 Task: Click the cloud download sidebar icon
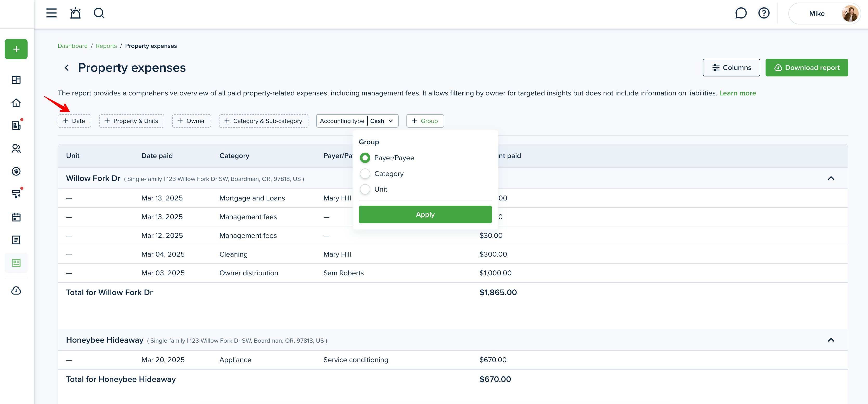(x=16, y=290)
